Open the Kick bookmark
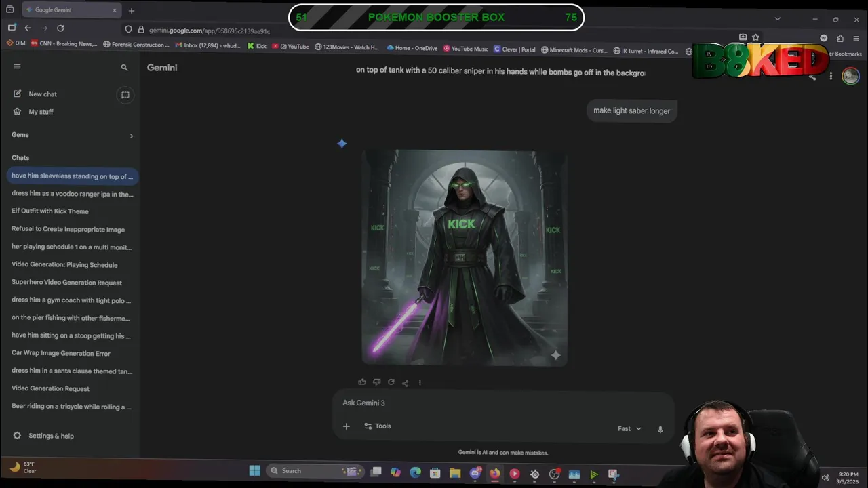 tap(256, 47)
